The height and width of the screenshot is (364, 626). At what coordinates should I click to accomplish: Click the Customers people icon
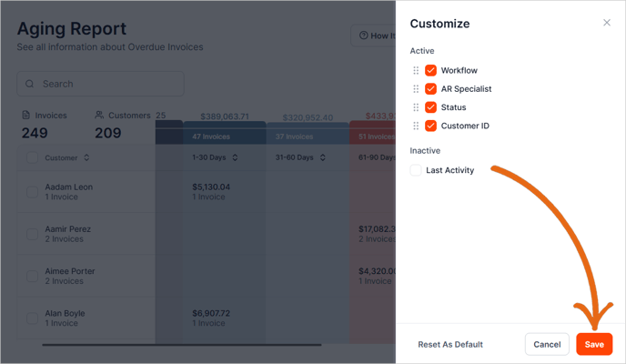pos(99,116)
